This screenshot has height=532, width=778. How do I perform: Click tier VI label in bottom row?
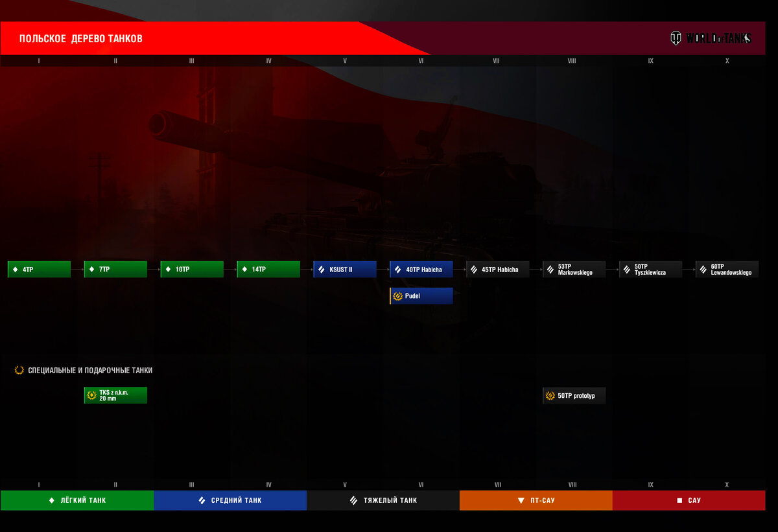(x=421, y=485)
